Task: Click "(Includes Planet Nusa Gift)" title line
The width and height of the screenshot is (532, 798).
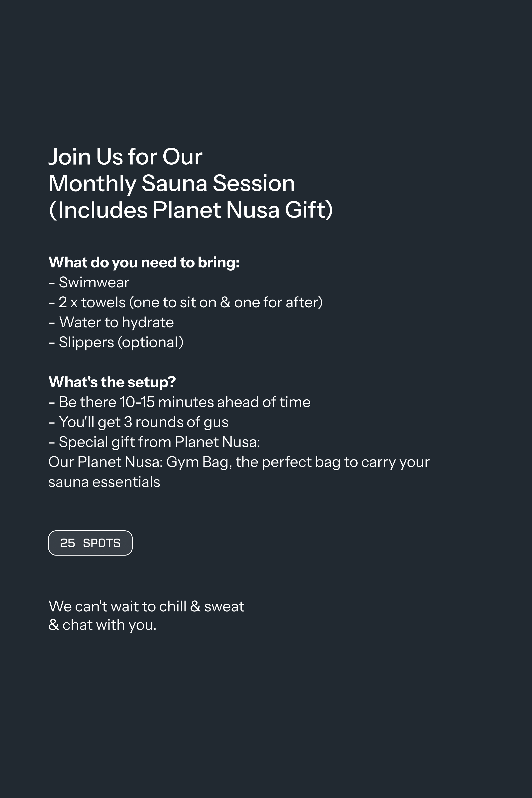Action: click(191, 210)
